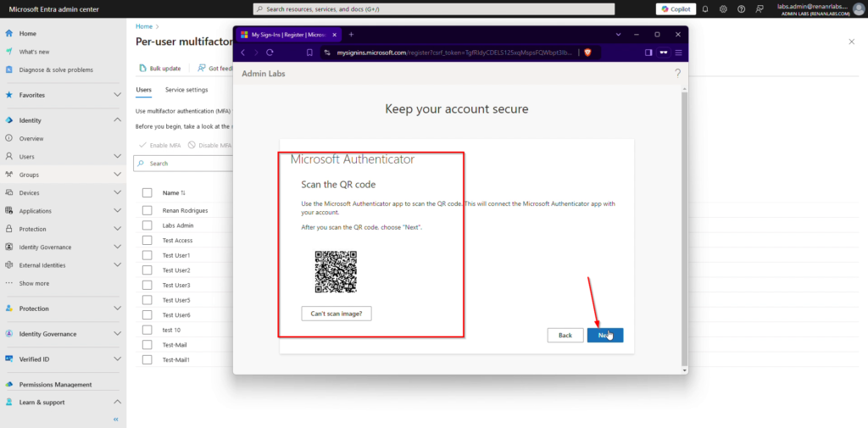Click Home breadcrumb link
The width and height of the screenshot is (868, 428).
click(x=144, y=26)
